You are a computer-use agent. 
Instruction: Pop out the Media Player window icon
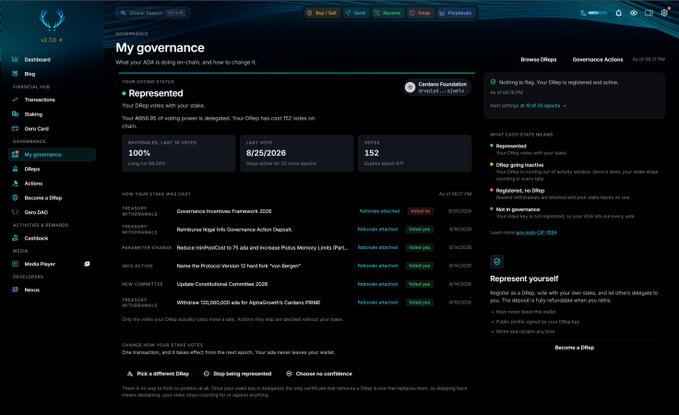point(87,264)
